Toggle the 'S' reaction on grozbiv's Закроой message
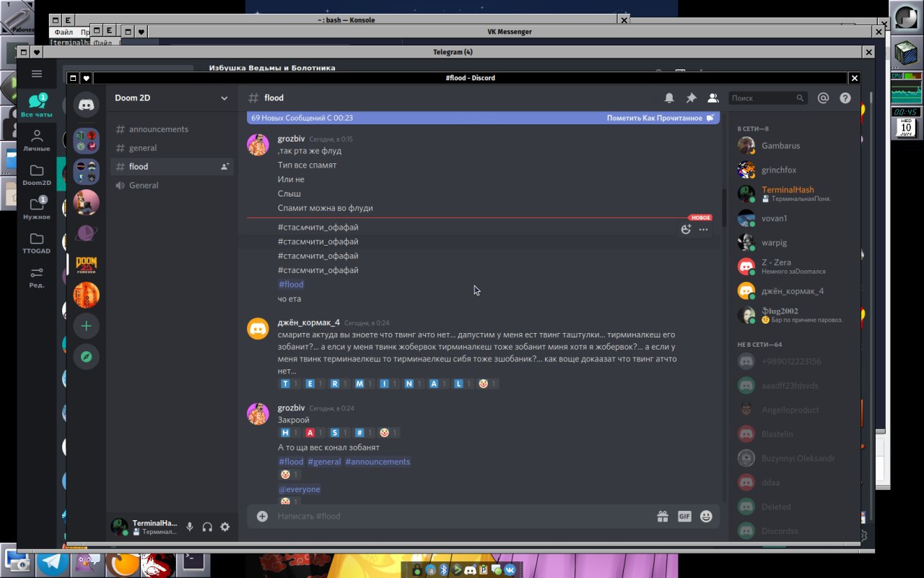The height and width of the screenshot is (578, 924). (x=339, y=433)
